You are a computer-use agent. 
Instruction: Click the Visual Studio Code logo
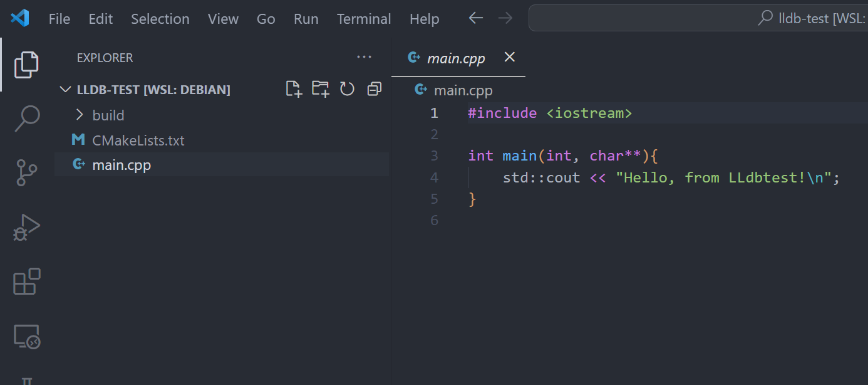click(x=19, y=18)
